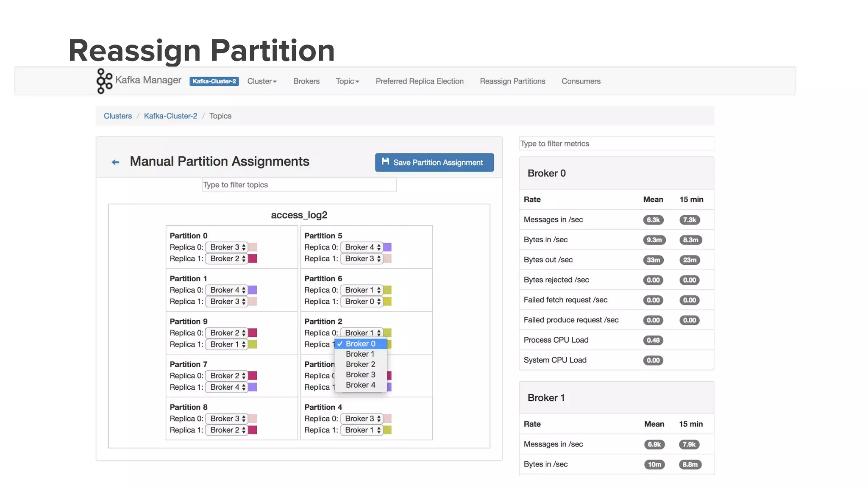Click the back arrow beside Manual Partition Assignments
Viewport: 868px width, 488px height.
115,162
